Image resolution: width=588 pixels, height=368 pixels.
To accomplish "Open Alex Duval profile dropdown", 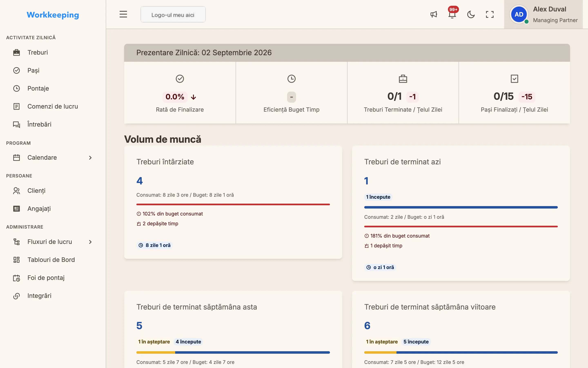I will (543, 14).
